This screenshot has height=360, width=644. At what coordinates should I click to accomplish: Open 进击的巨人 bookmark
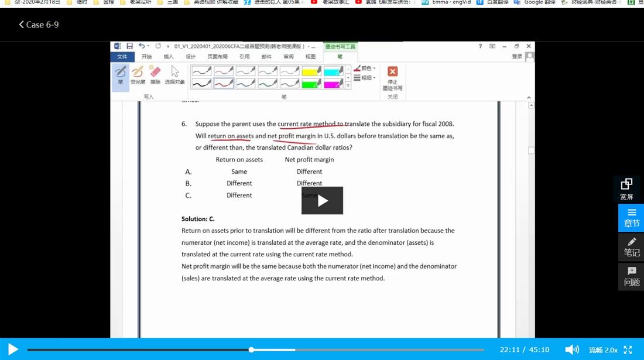[x=275, y=2]
